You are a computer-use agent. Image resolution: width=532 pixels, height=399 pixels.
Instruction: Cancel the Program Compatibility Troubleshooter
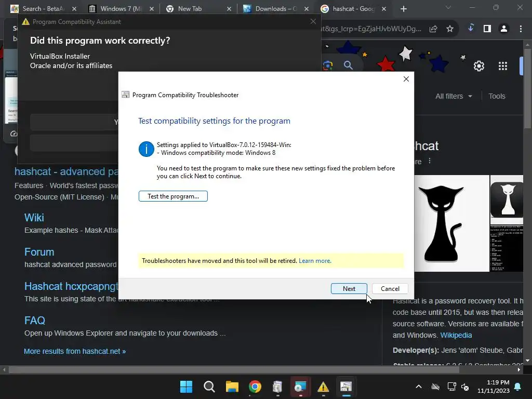390,288
